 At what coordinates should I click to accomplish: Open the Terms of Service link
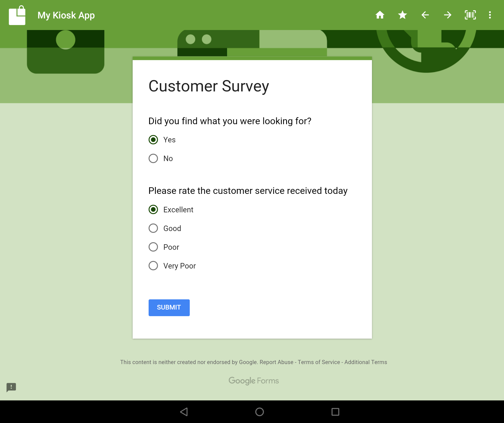click(319, 362)
